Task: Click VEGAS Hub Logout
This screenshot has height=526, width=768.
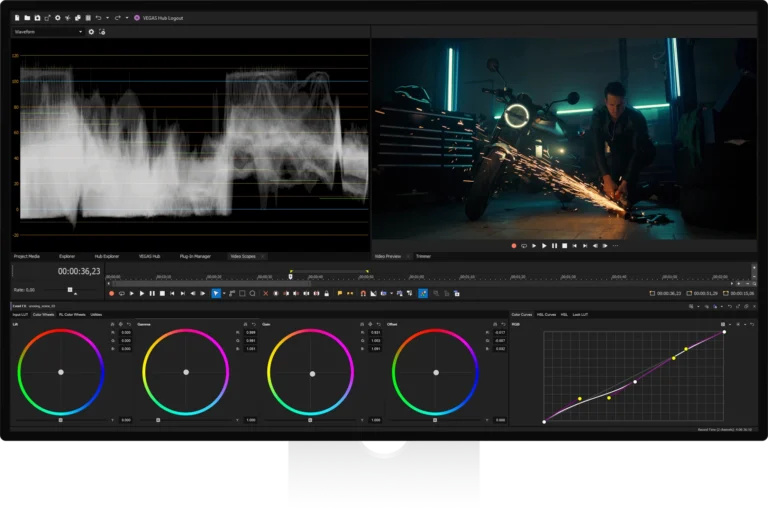Action: (x=159, y=18)
